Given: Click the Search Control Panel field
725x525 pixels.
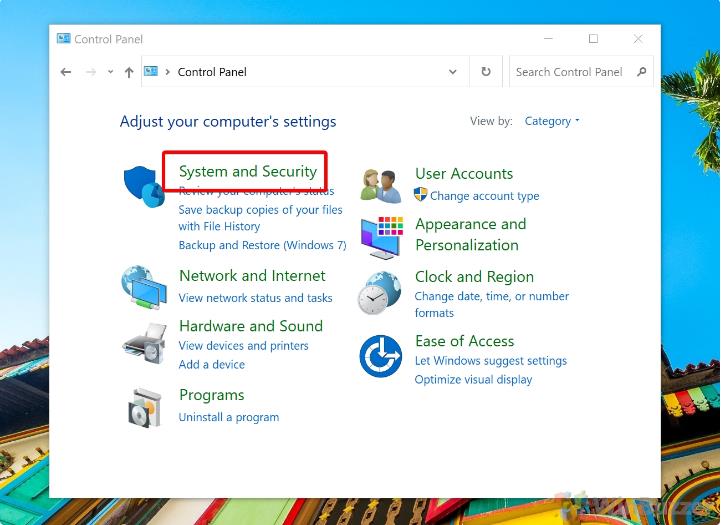Looking at the screenshot, I should (x=570, y=72).
